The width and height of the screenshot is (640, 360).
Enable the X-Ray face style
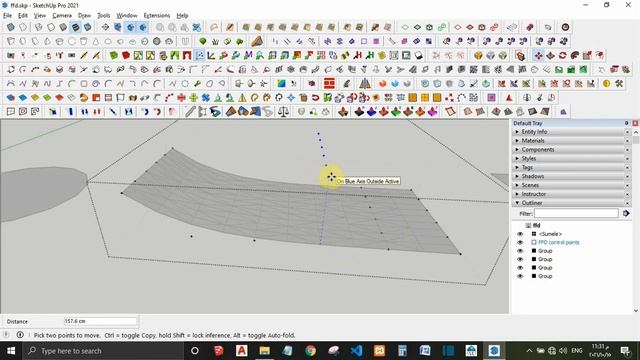pos(11,27)
